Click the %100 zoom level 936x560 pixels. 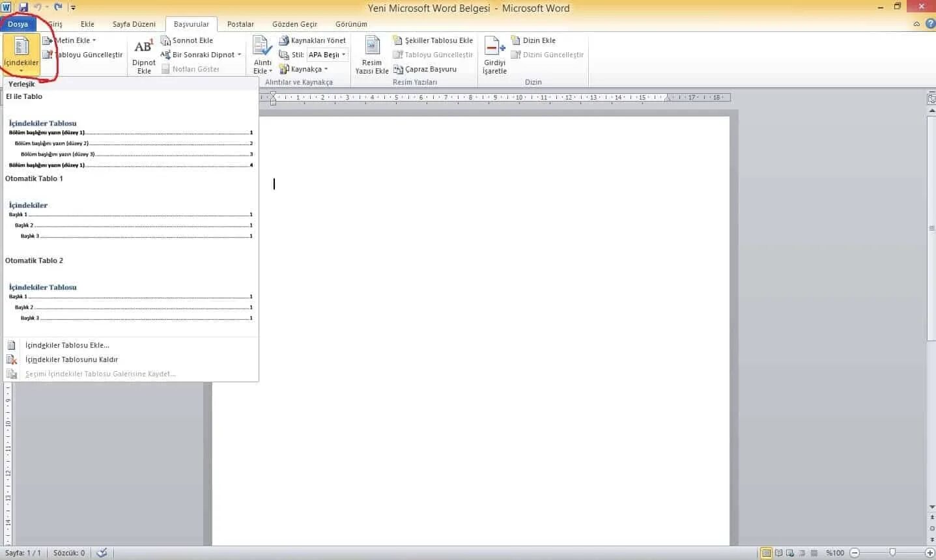(835, 553)
